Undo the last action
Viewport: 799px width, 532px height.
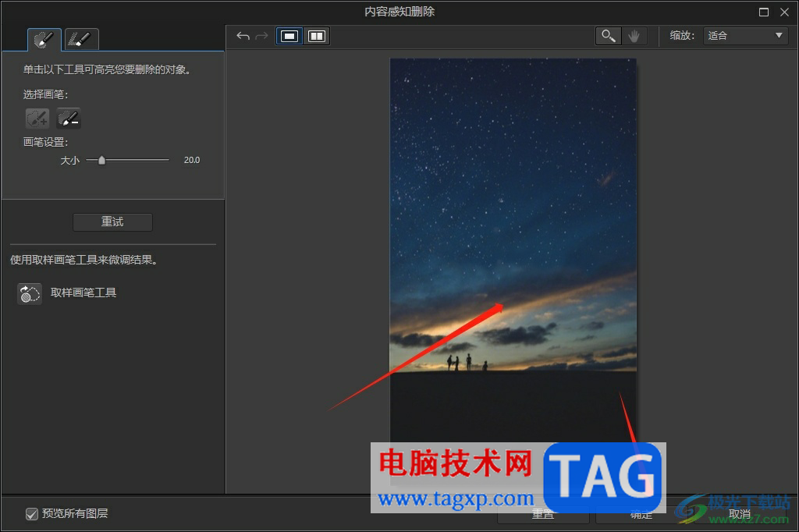tap(243, 36)
